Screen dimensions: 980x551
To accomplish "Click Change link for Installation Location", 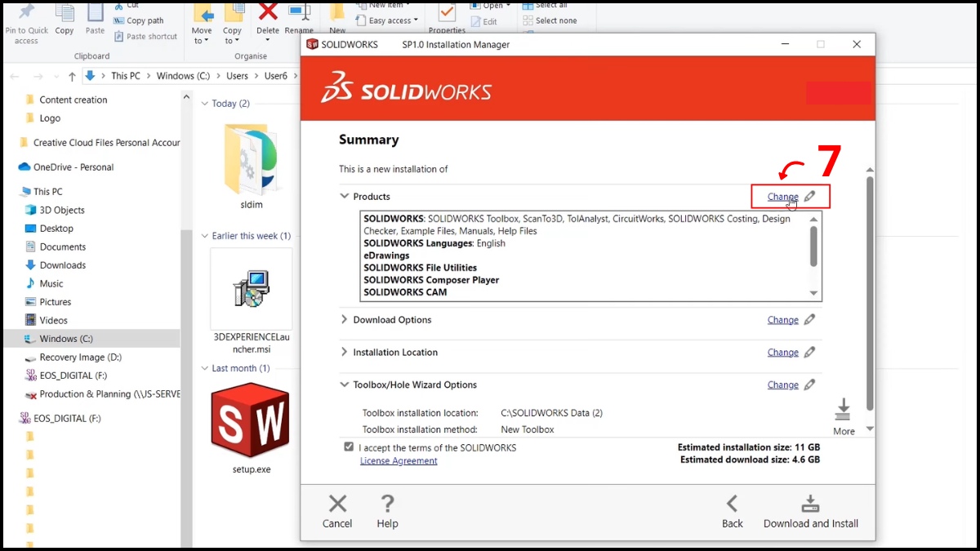I will click(x=782, y=353).
